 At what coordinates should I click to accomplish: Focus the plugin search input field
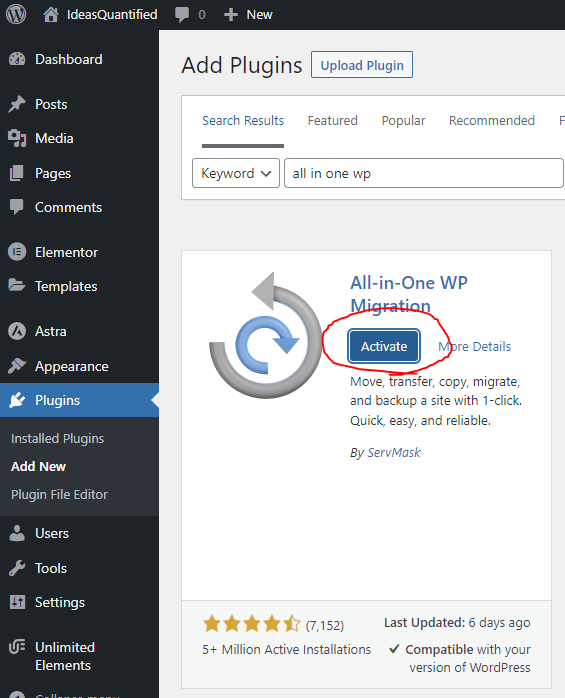pyautogui.click(x=424, y=173)
